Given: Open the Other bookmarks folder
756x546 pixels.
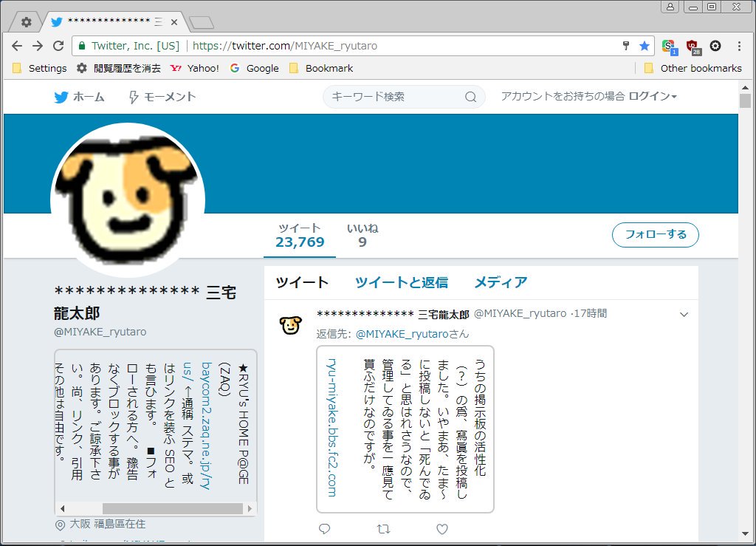Looking at the screenshot, I should pyautogui.click(x=693, y=68).
